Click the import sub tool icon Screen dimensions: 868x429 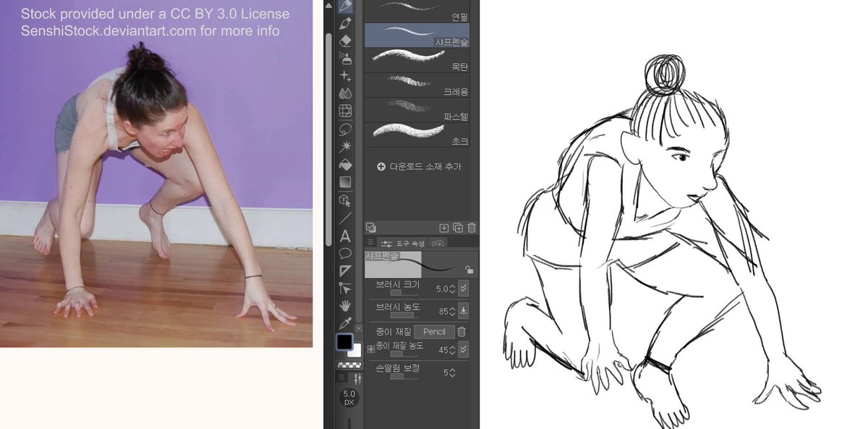(x=445, y=227)
